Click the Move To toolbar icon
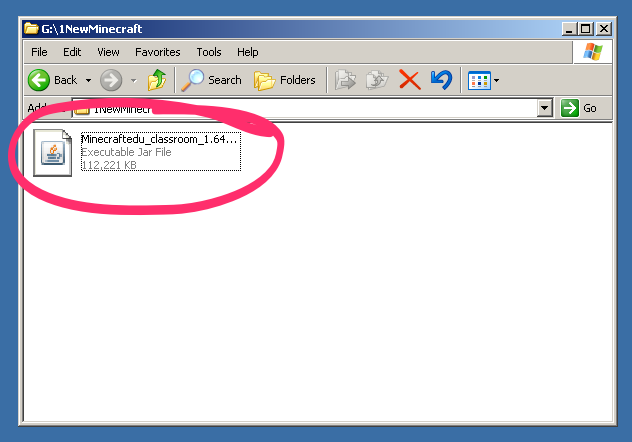This screenshot has height=442, width=632. 345,79
